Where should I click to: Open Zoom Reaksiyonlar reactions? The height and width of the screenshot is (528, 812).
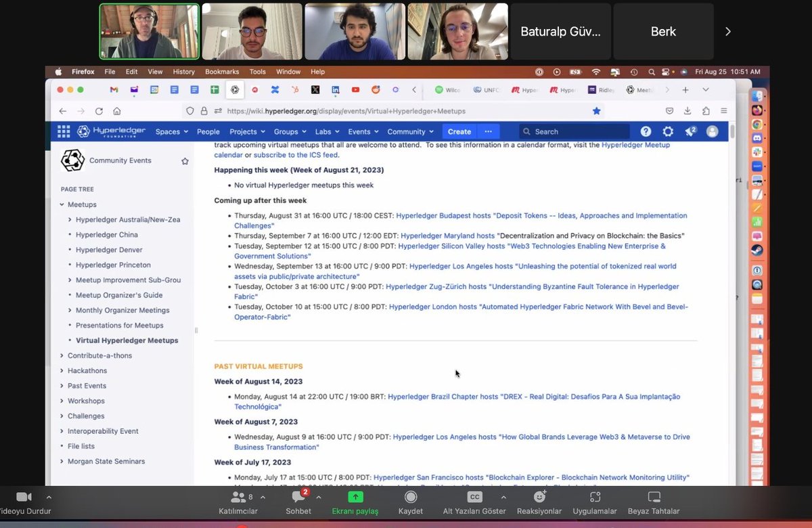[539, 502]
